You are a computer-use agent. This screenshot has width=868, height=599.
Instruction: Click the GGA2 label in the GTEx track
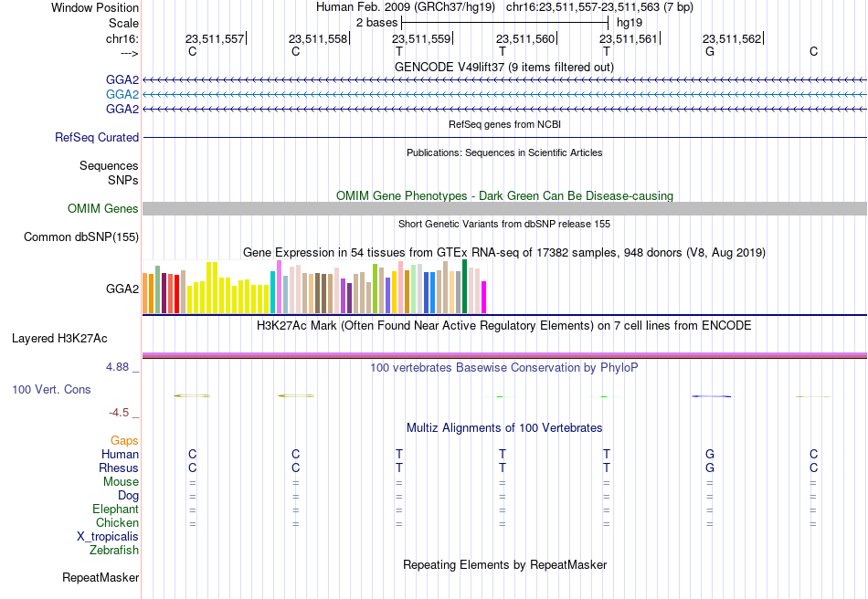point(122,289)
